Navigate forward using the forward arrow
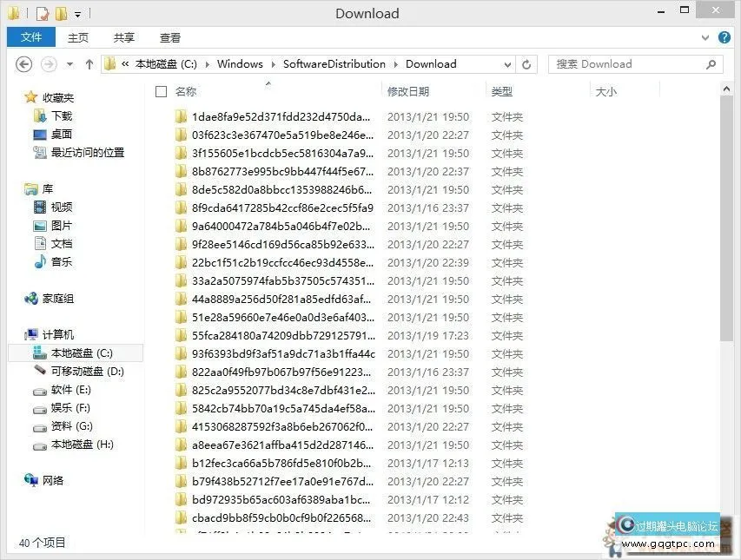Image resolution: width=741 pixels, height=560 pixels. 46,63
